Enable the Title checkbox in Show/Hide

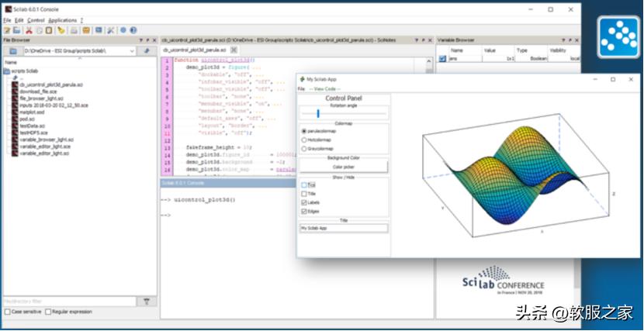coord(304,194)
